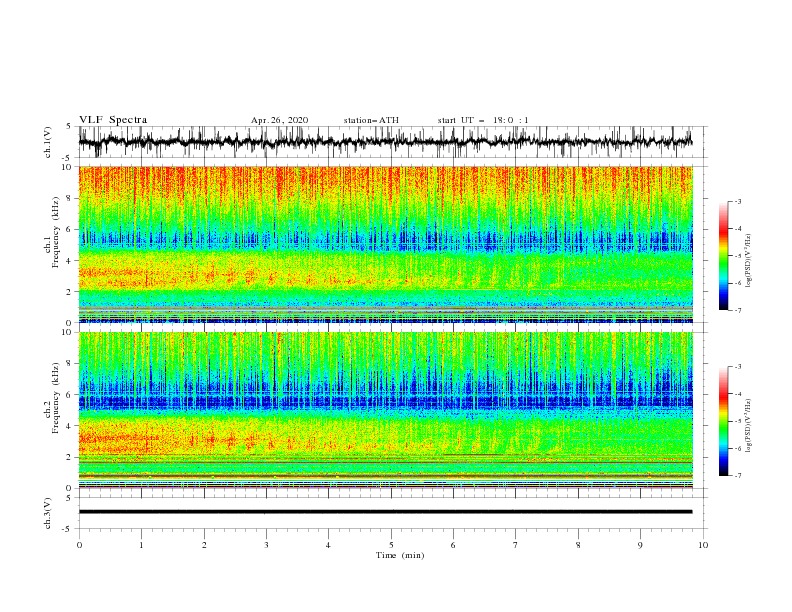The image size is (792, 612).
Task: Click the ch.1 voltage waveform trace
Action: point(385,142)
